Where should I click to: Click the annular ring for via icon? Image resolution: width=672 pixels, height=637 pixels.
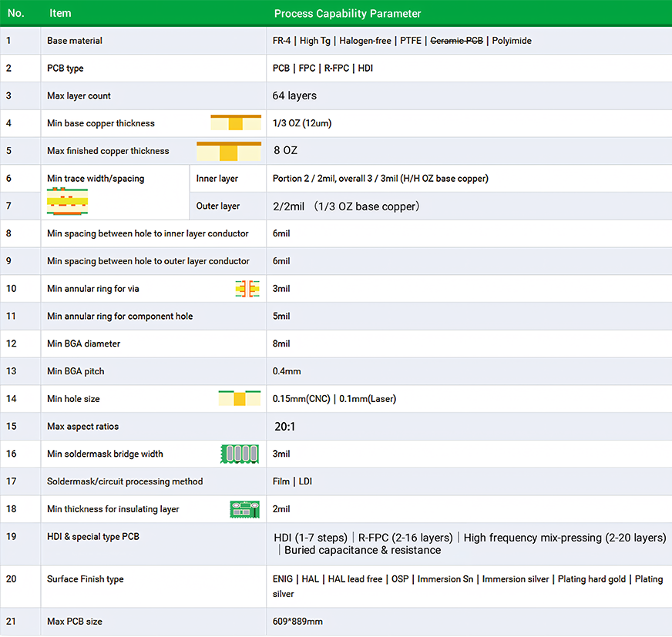(x=247, y=289)
